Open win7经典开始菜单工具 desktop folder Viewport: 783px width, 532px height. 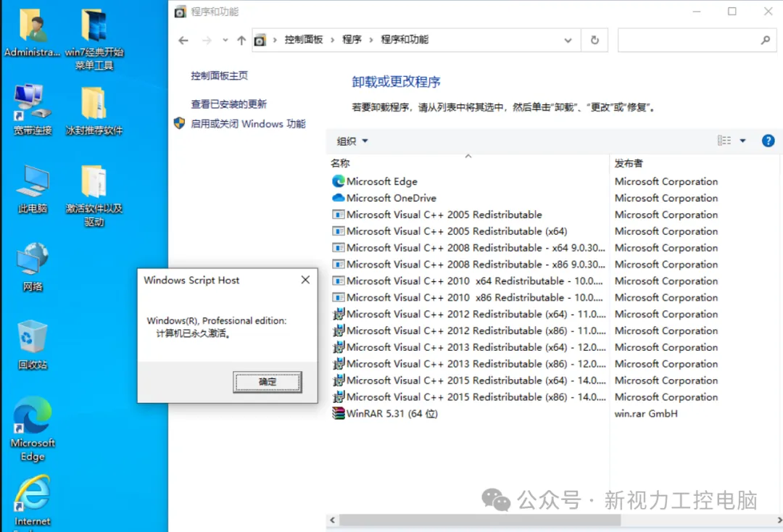point(94,39)
